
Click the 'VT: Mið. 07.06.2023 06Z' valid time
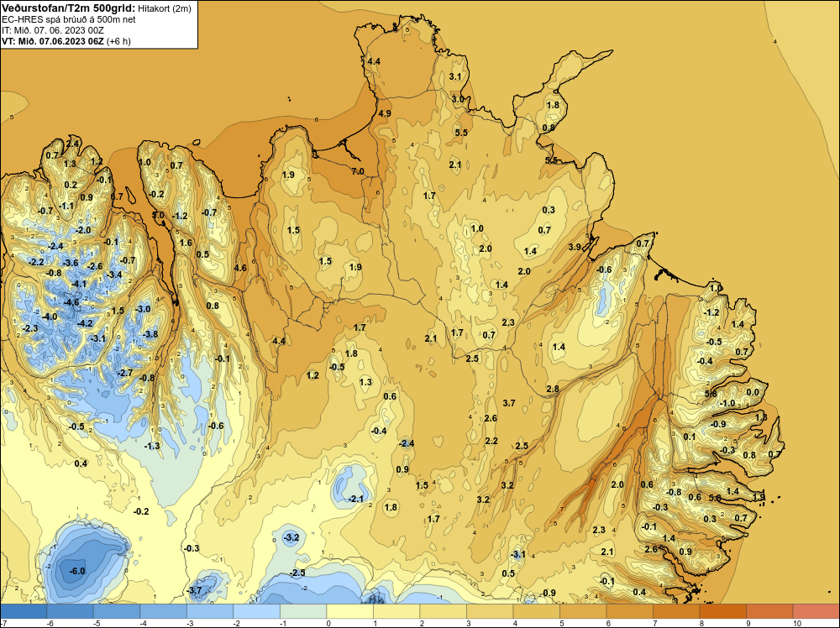[x=52, y=41]
